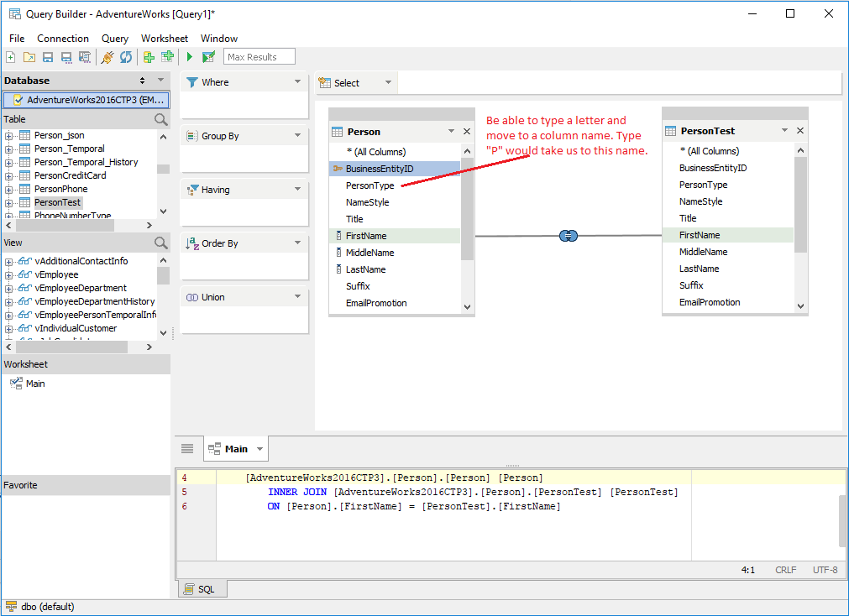Open the Where clause dropdown arrow
This screenshot has height=616, width=849.
297,82
